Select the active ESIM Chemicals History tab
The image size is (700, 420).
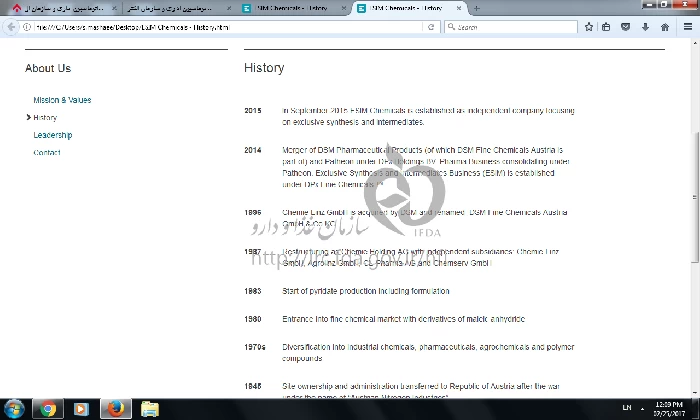tap(408, 8)
